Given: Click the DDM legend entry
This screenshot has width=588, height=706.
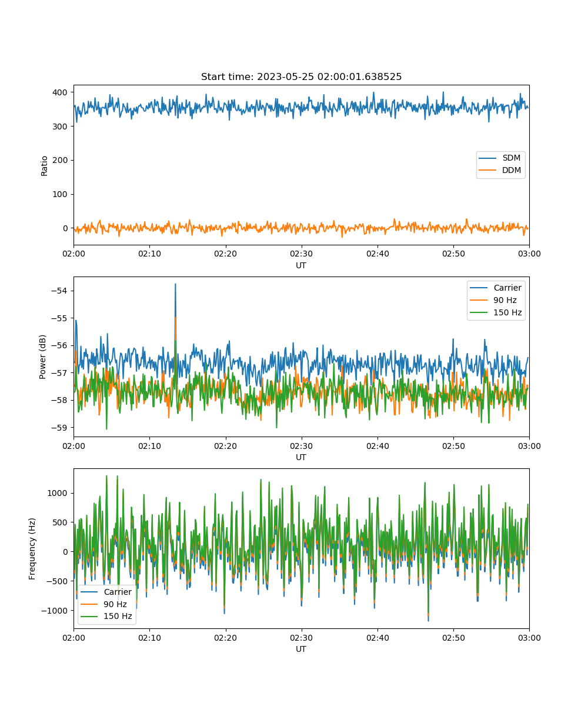Looking at the screenshot, I should pyautogui.click(x=511, y=171).
